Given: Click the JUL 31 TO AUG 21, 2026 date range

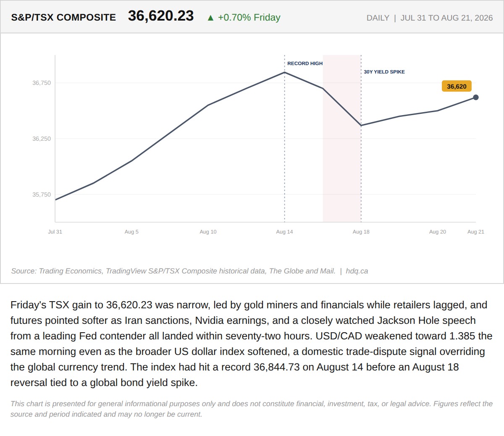Looking at the screenshot, I should (446, 18).
